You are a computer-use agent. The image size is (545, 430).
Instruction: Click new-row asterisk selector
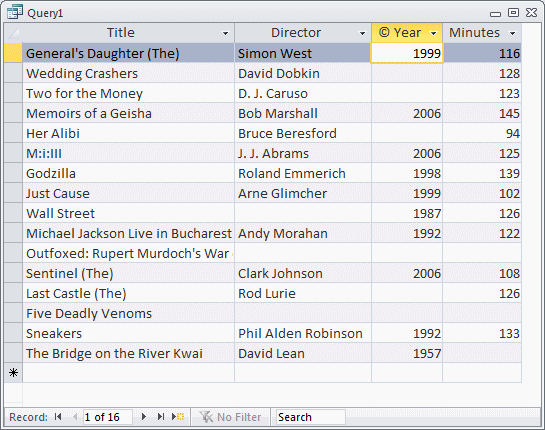13,373
